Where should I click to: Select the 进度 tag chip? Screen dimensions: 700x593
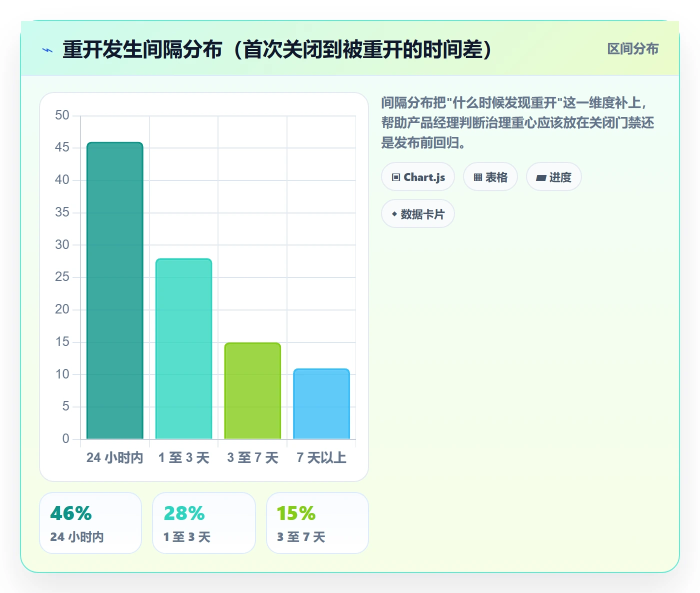pyautogui.click(x=554, y=177)
